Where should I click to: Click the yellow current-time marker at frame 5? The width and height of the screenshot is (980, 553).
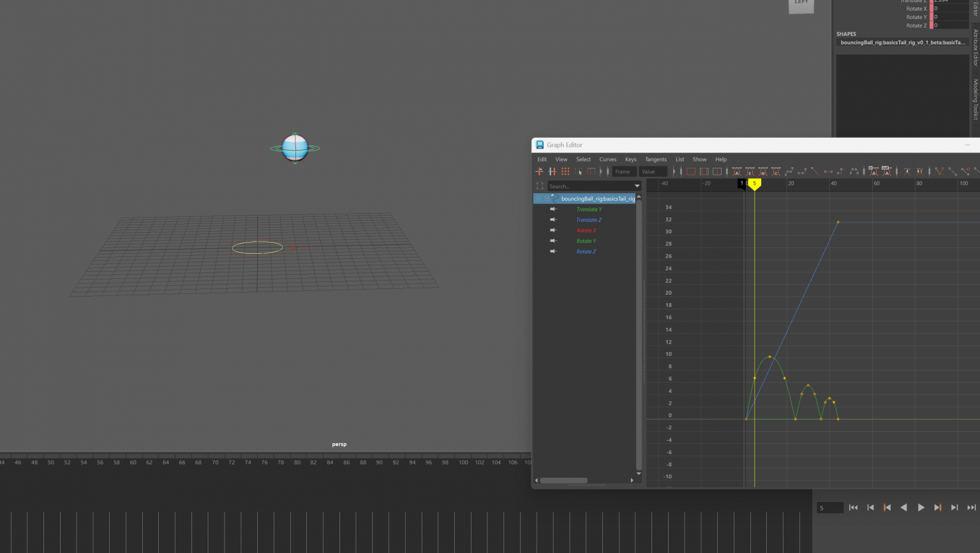coord(754,184)
